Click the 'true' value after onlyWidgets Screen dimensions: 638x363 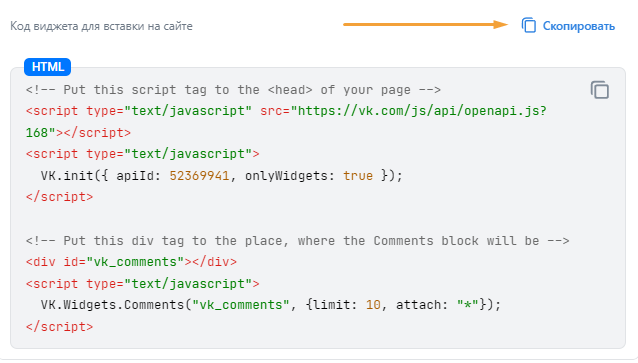tap(358, 176)
